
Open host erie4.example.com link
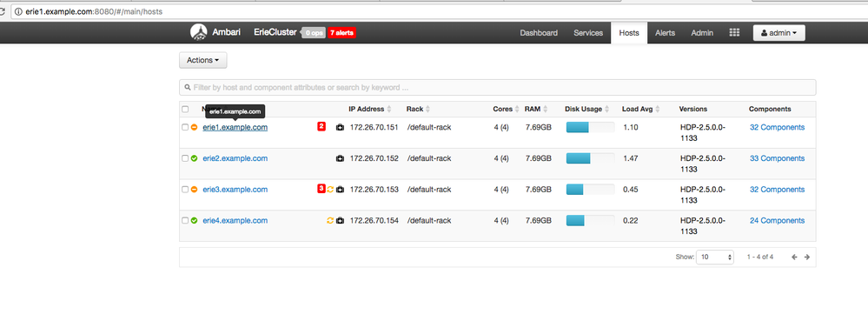click(x=235, y=220)
